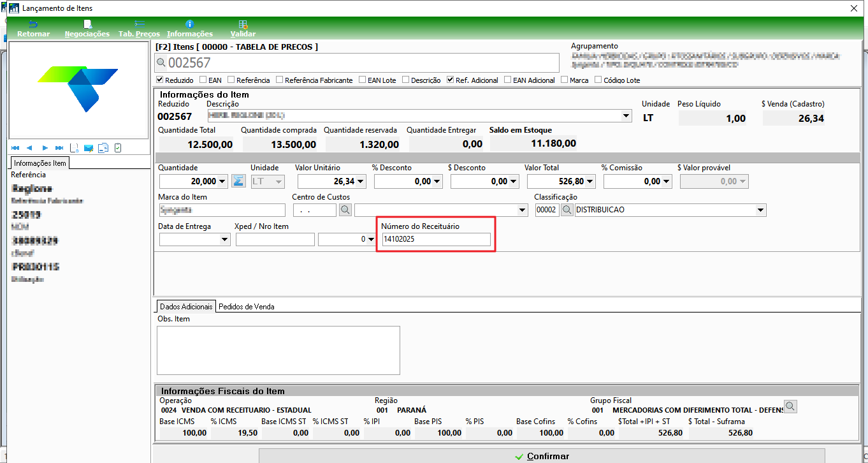This screenshot has width=868, height=463.
Task: Open the Classificação DISTRIBUICAO dropdown
Action: (760, 210)
